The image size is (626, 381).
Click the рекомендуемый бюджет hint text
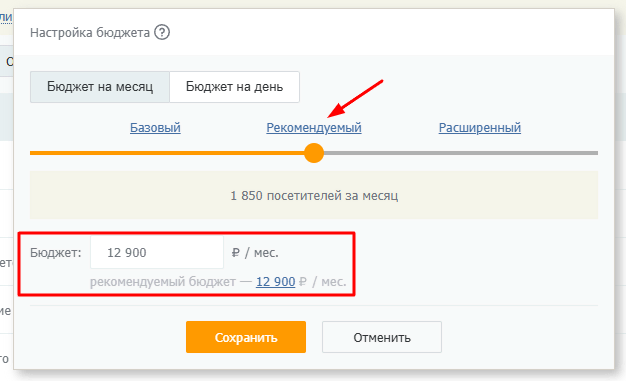pos(163,282)
